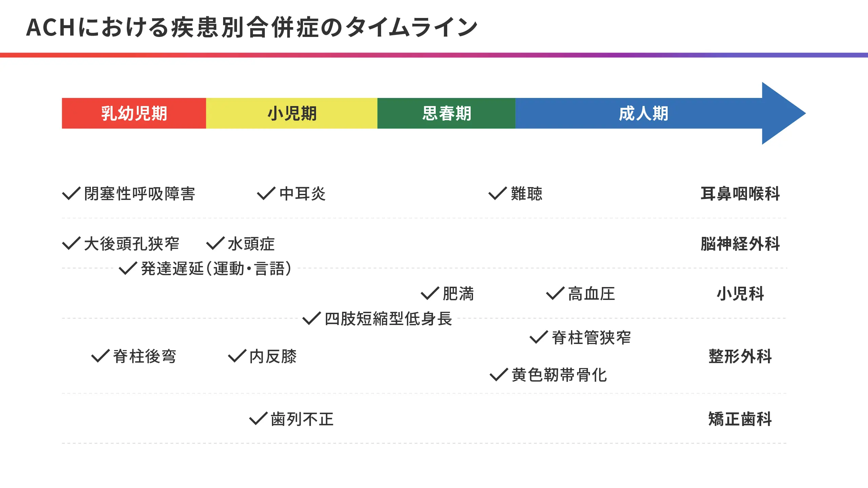Select the 矯正歯科 department label

(x=741, y=419)
